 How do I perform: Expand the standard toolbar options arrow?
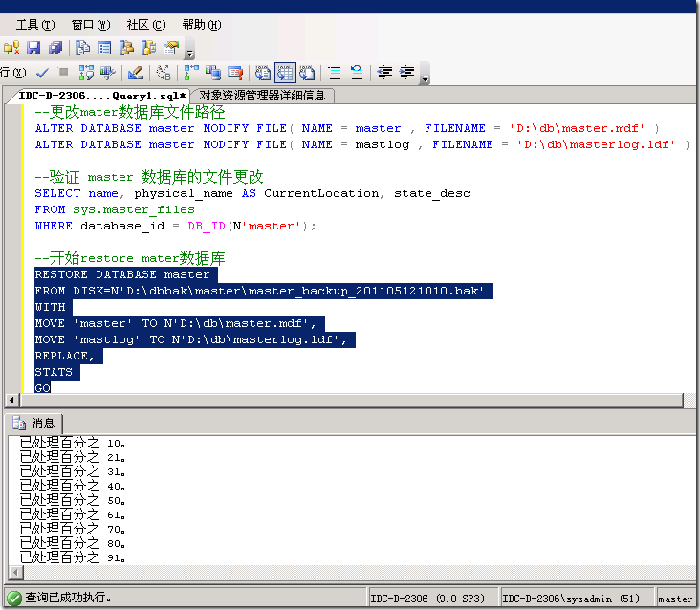tap(188, 52)
